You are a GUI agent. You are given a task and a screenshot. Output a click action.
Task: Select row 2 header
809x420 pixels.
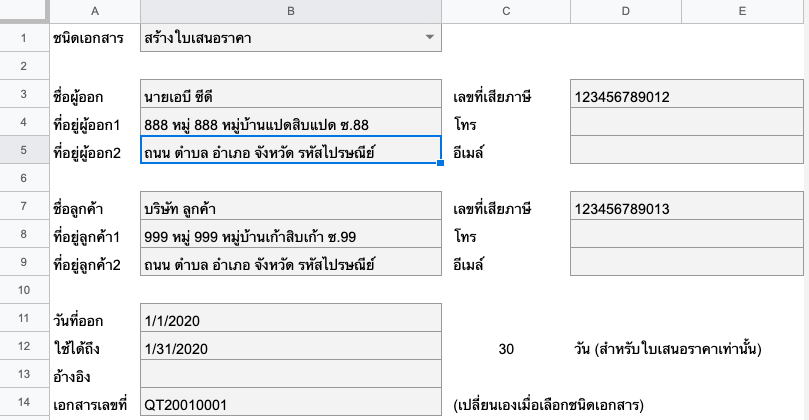24,66
